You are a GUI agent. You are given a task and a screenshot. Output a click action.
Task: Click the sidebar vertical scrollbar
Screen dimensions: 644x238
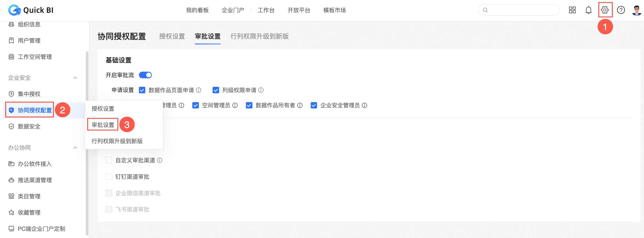pos(87,143)
